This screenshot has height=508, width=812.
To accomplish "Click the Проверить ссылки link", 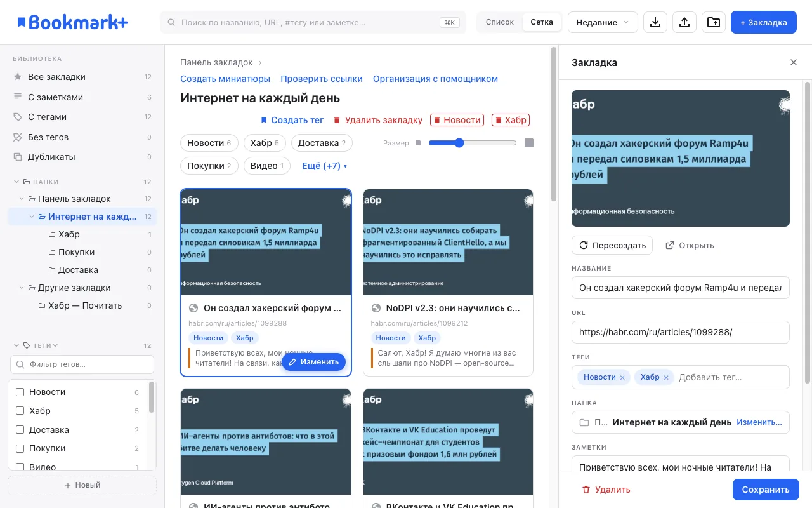I will 322,79.
